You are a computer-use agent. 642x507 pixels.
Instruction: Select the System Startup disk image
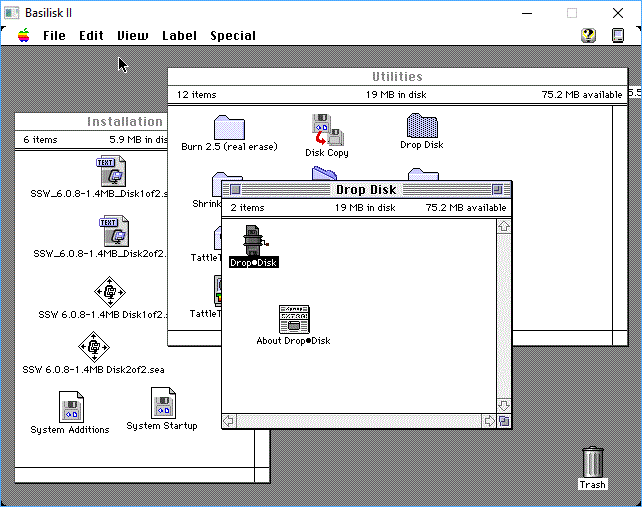163,403
